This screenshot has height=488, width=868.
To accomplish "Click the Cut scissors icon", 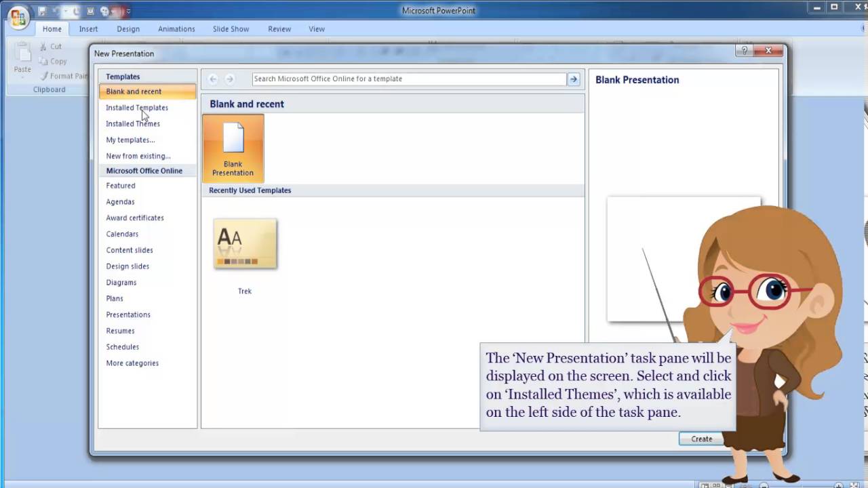I will (x=43, y=46).
